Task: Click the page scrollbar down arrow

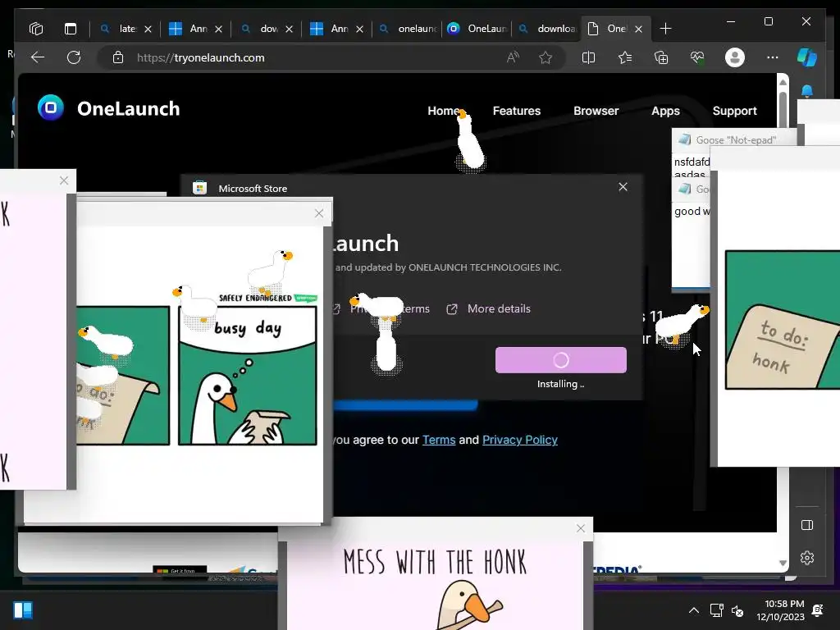Action: (783, 563)
